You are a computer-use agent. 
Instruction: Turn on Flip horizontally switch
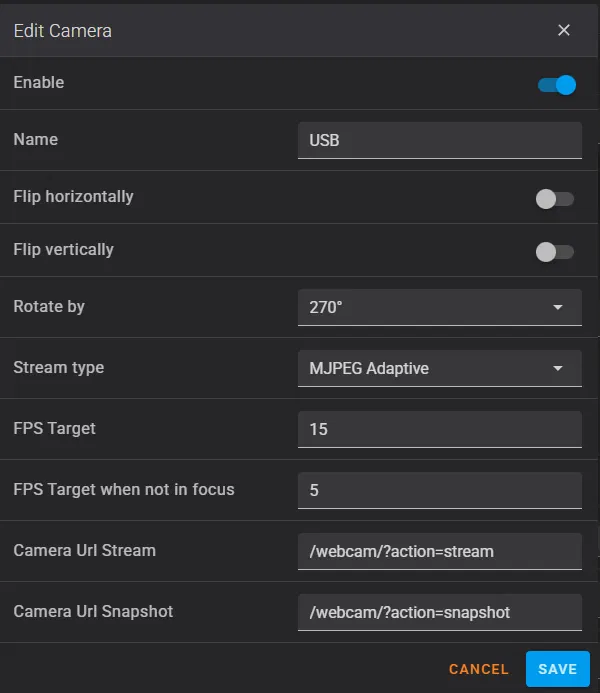(555, 199)
